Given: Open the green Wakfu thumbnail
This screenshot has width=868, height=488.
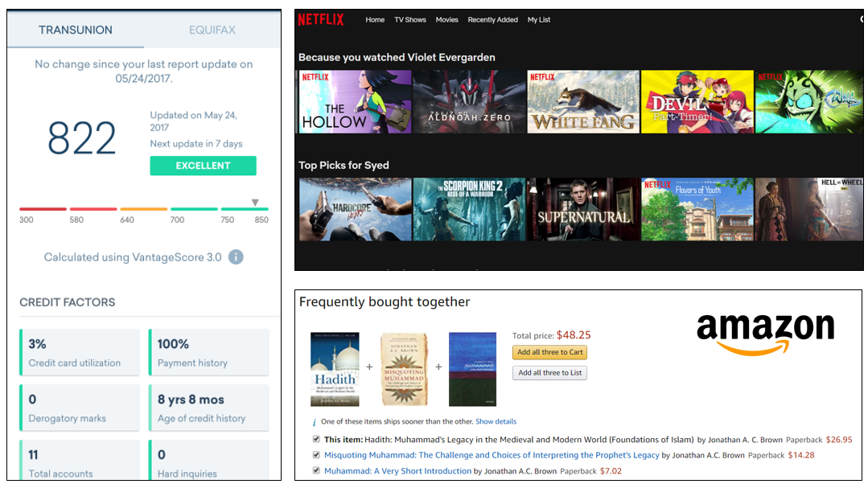Looking at the screenshot, I should tap(809, 102).
